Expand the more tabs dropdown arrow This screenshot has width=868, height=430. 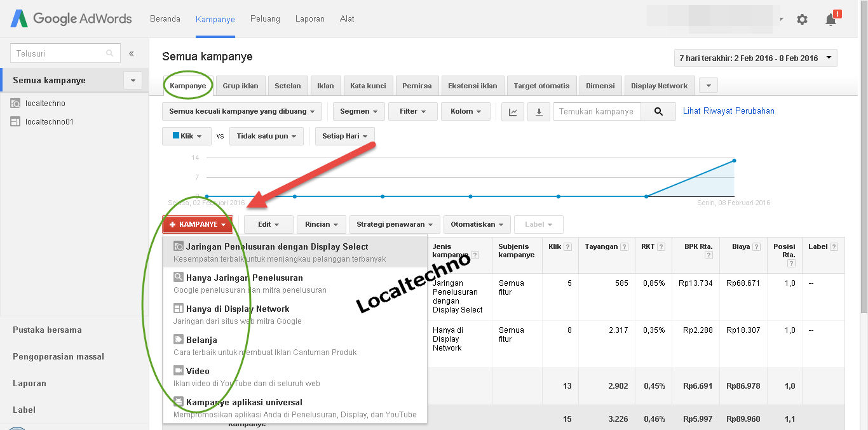pyautogui.click(x=708, y=86)
